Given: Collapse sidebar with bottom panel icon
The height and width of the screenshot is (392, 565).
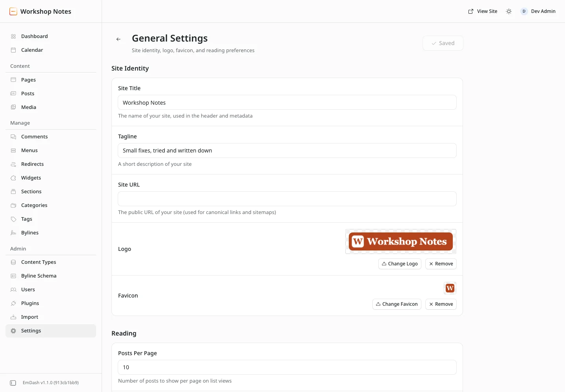Looking at the screenshot, I should (13, 383).
